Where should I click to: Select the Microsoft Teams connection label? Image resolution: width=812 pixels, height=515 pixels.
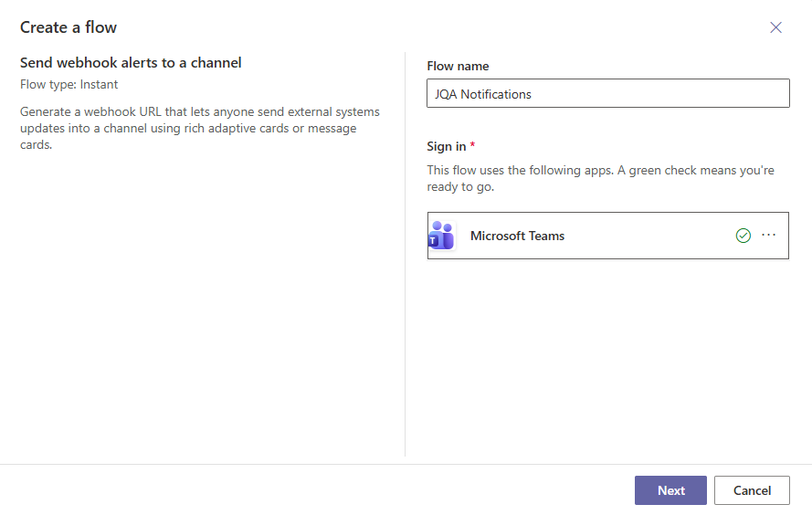pyautogui.click(x=517, y=236)
